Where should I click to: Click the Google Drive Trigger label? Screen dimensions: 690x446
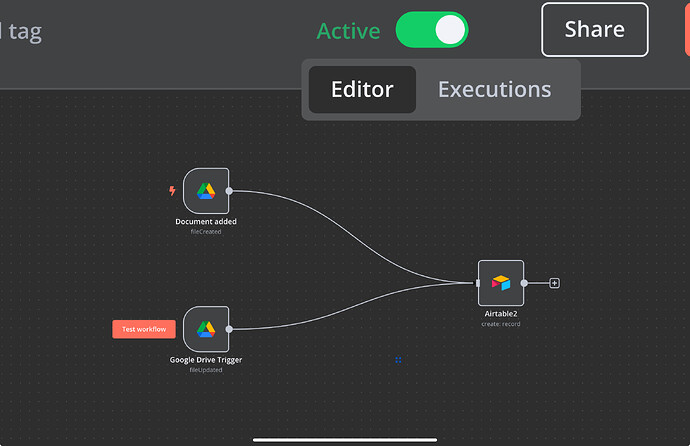(206, 360)
